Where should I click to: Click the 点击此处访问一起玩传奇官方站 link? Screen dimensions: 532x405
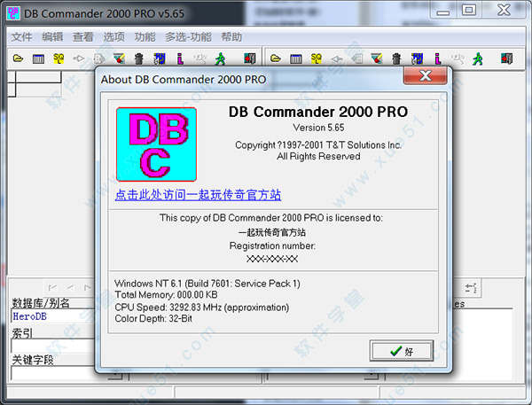click(x=198, y=195)
